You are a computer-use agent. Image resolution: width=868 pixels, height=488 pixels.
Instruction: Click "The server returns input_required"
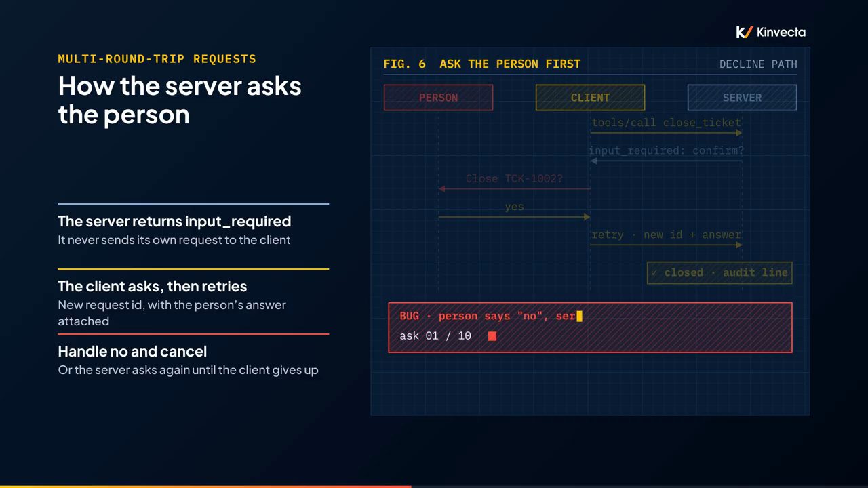(x=174, y=221)
